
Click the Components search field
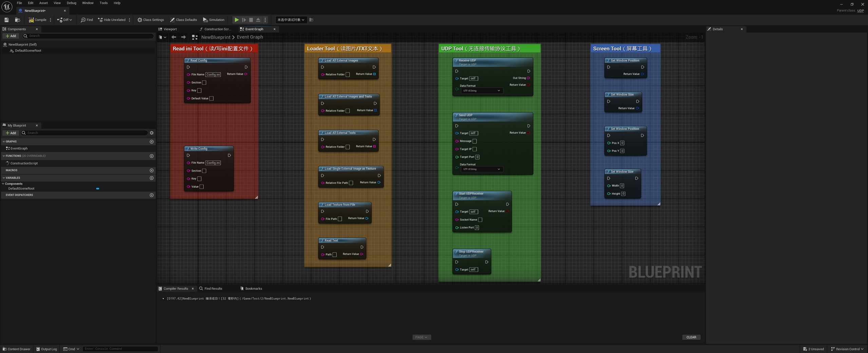pos(88,36)
